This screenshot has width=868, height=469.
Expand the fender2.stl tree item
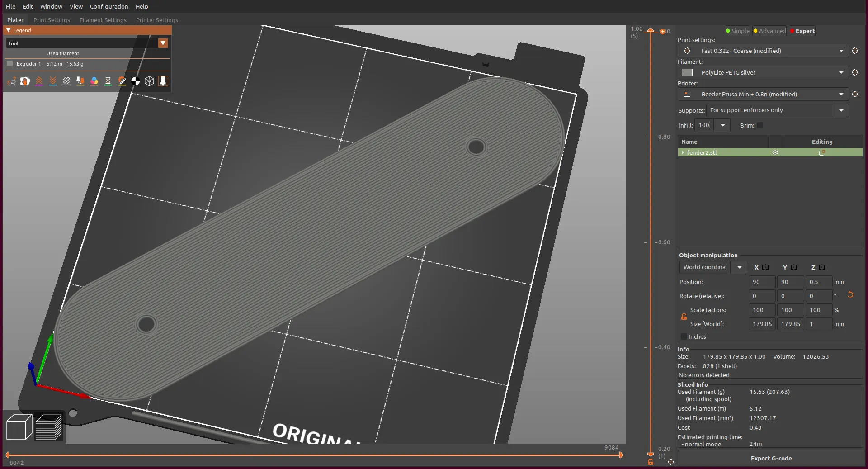683,153
